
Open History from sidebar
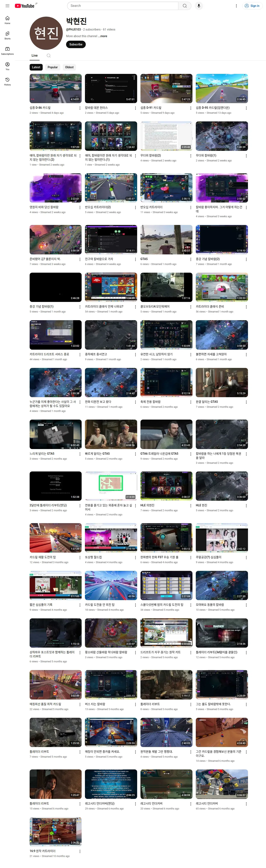[7, 82]
